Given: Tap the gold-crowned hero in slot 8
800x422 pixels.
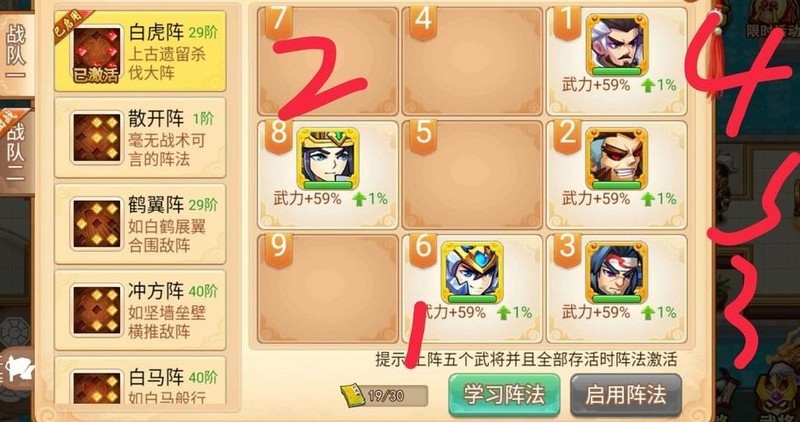Looking at the screenshot, I should coord(328,158).
